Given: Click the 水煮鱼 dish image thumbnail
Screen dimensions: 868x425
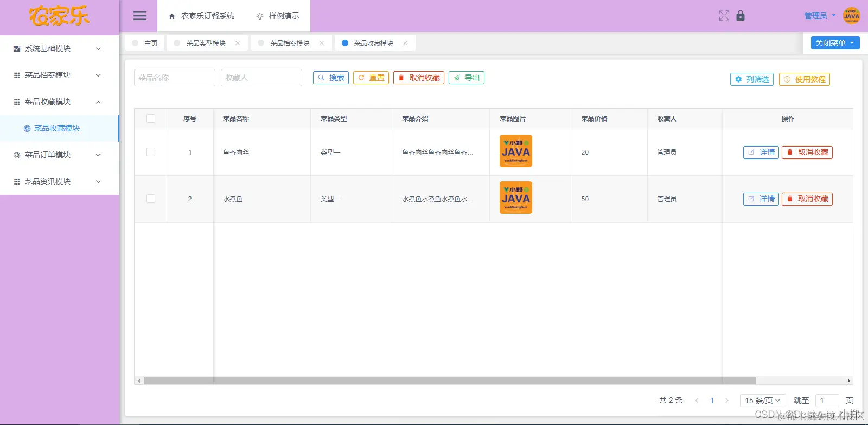Looking at the screenshot, I should click(516, 198).
